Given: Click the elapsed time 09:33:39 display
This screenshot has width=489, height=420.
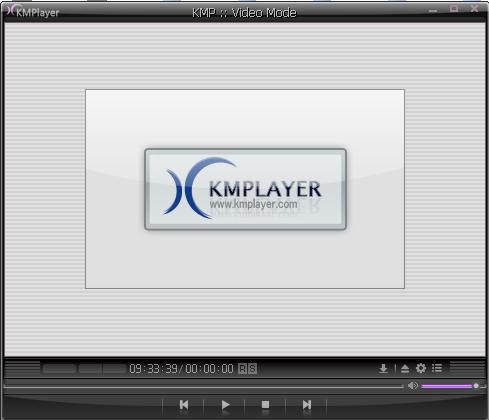Looking at the screenshot, I should [x=153, y=369].
